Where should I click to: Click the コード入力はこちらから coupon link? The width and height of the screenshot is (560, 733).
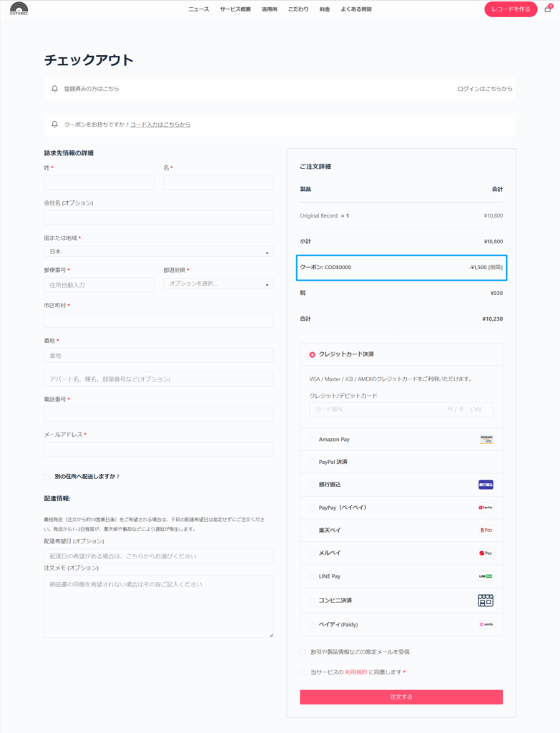tap(160, 125)
